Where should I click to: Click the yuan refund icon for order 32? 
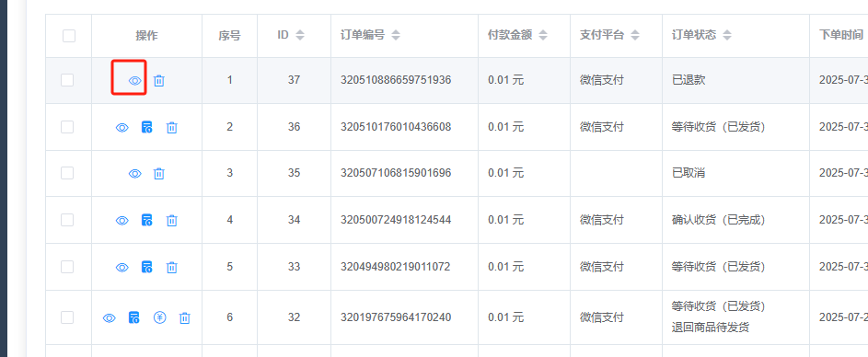click(159, 317)
